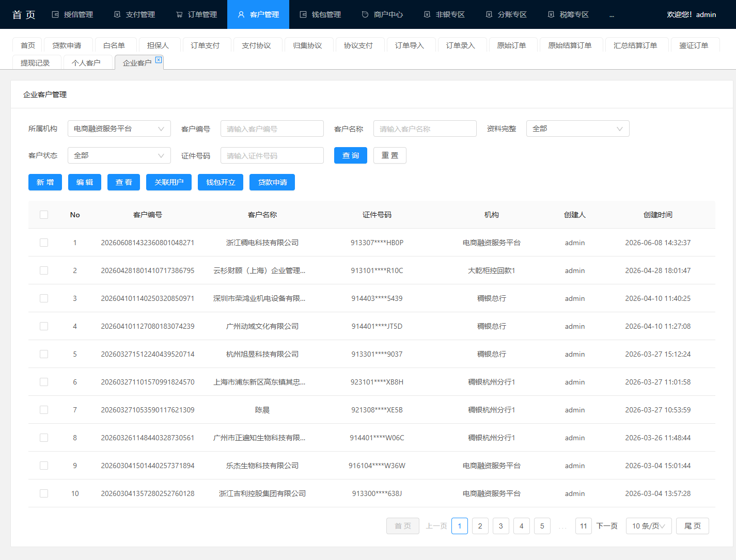This screenshot has height=560, width=736.
Task: Click the 分账专区 nav icon
Action: tap(489, 14)
